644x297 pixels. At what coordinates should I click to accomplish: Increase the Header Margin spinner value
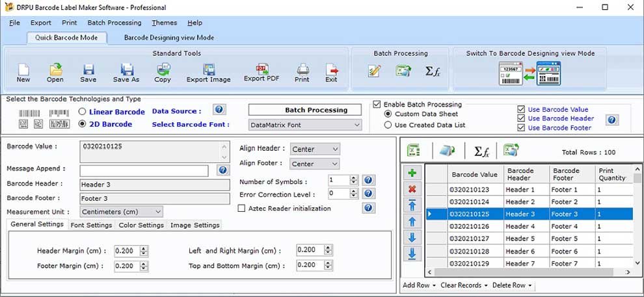pos(143,248)
